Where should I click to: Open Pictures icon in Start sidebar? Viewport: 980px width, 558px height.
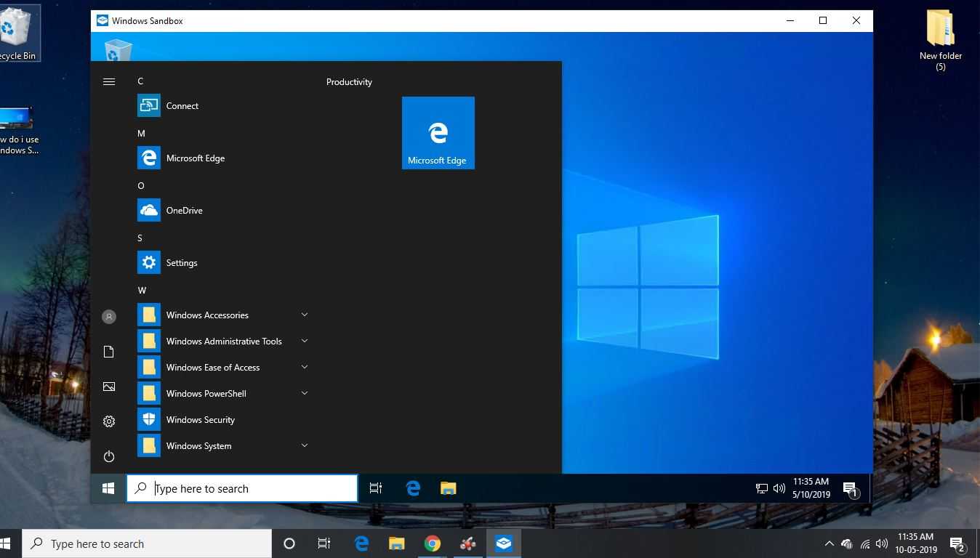109,387
